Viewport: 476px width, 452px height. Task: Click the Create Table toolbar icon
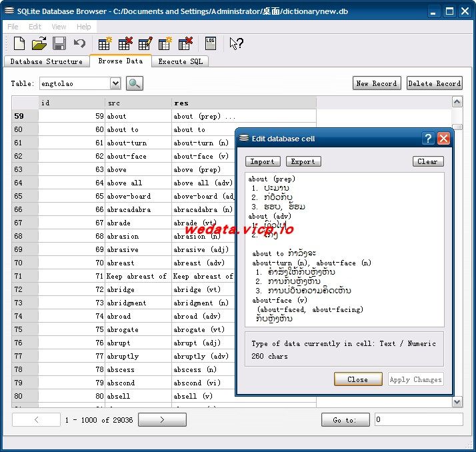(x=105, y=43)
